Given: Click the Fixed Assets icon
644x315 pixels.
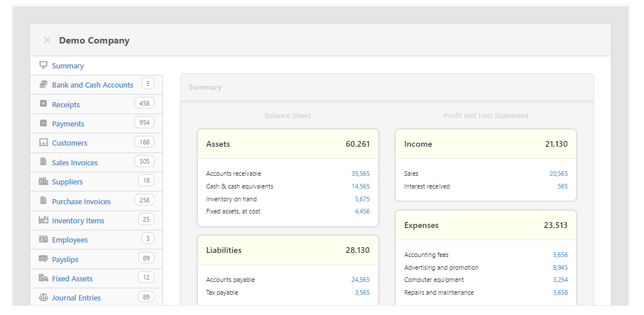Looking at the screenshot, I should pyautogui.click(x=44, y=278).
